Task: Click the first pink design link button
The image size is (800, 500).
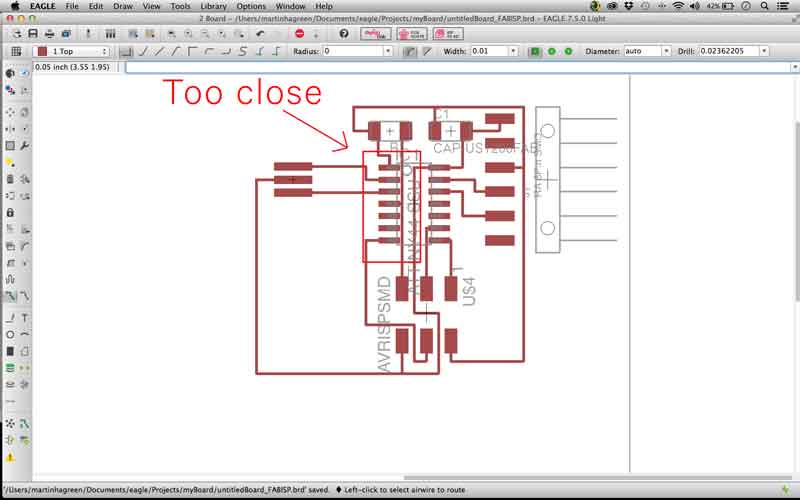Action: click(376, 34)
